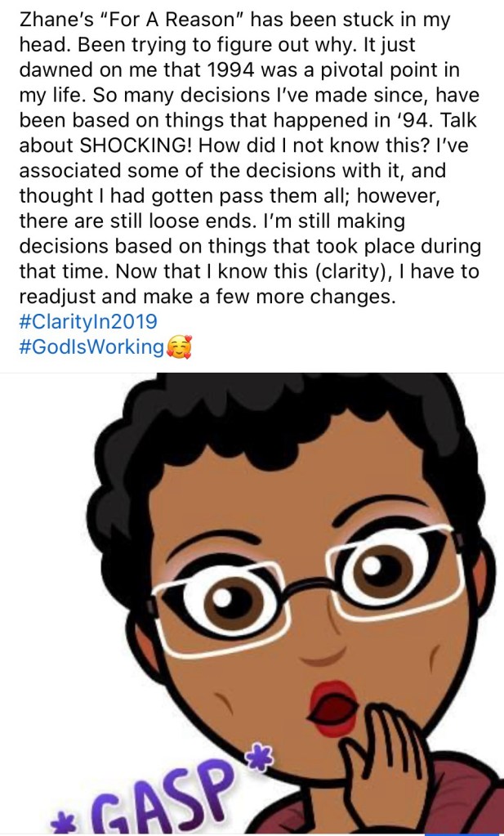The height and width of the screenshot is (836, 504).
Task: Open the #ClarityIn2019 hashtag link
Action: coord(88,321)
